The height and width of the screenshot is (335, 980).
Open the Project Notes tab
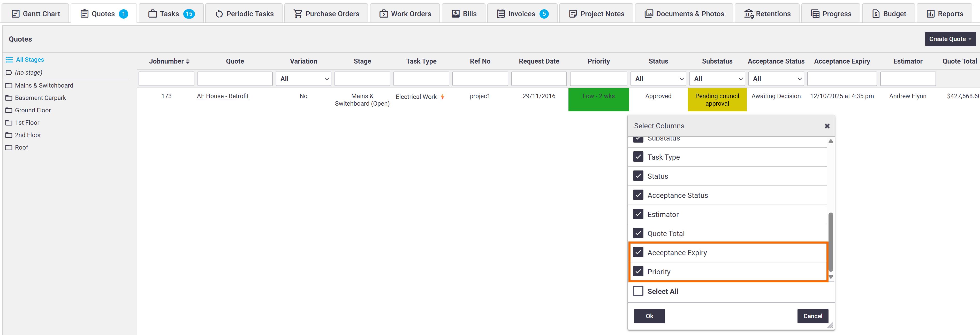(x=597, y=14)
